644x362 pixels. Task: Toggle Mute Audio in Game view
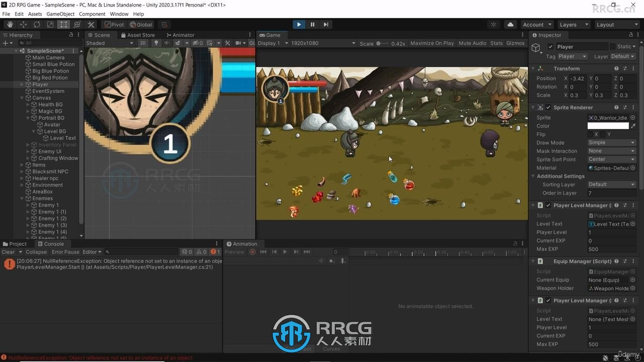coord(472,43)
